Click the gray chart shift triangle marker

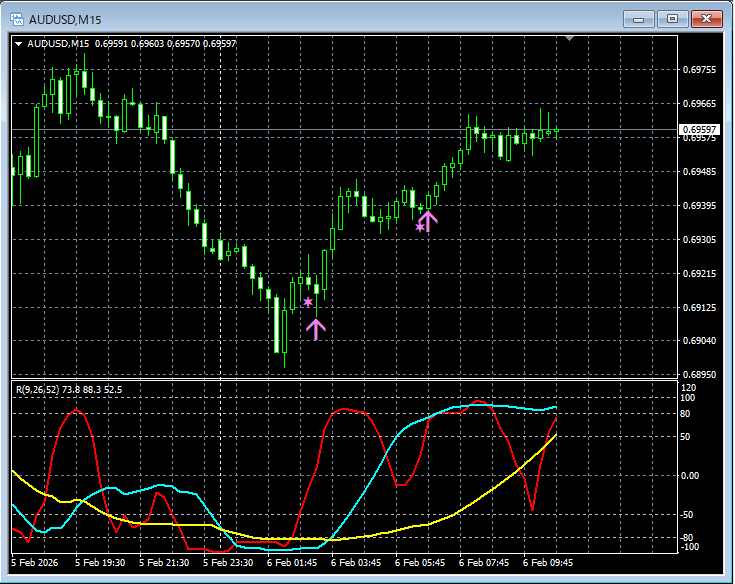[569, 39]
